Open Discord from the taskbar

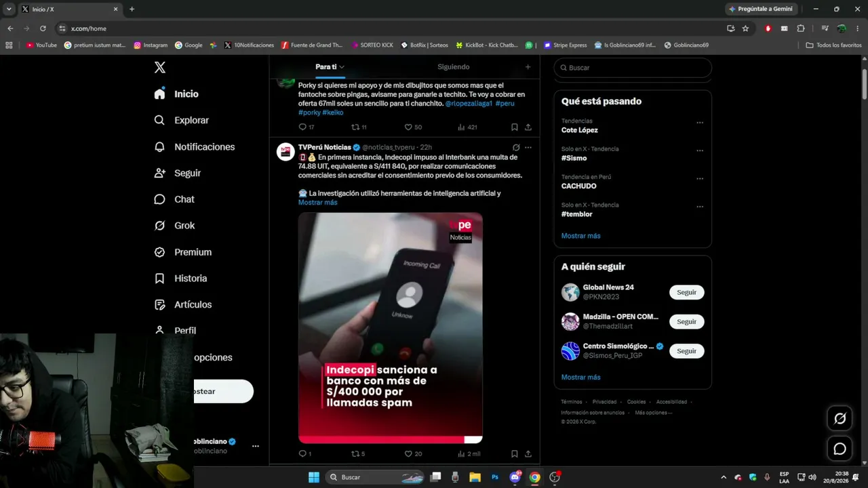click(515, 477)
